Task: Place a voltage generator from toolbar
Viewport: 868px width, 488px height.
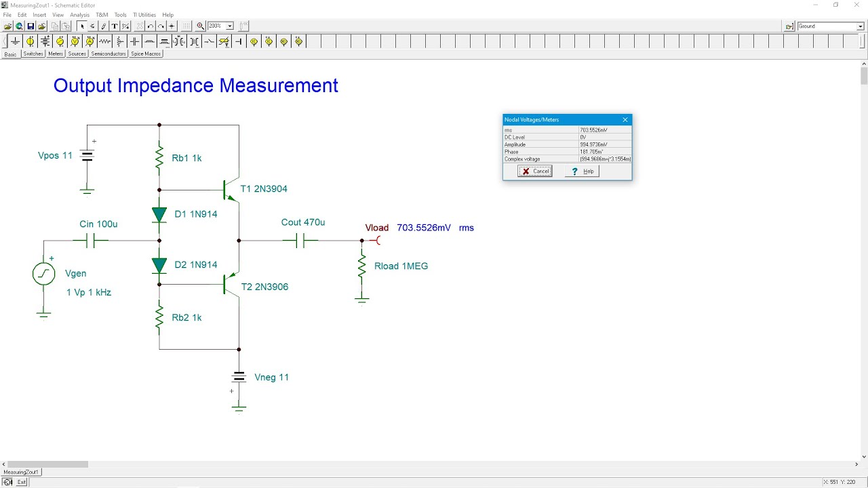Action: (60, 41)
